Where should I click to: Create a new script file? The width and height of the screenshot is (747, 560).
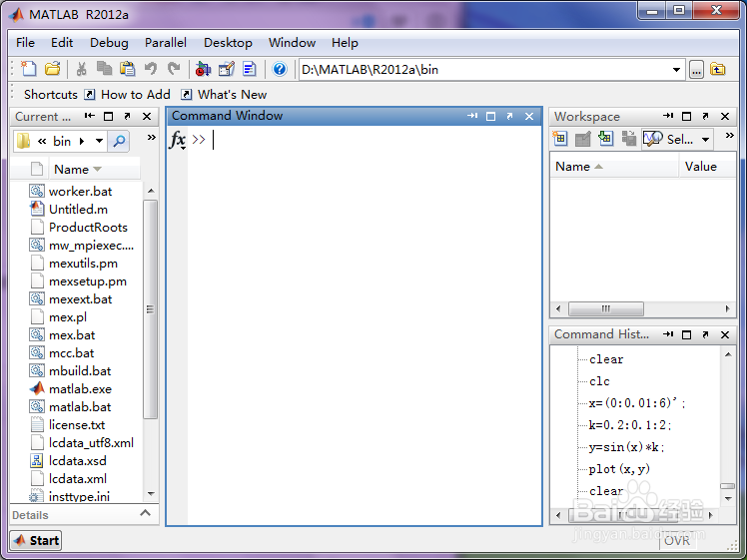[29, 69]
